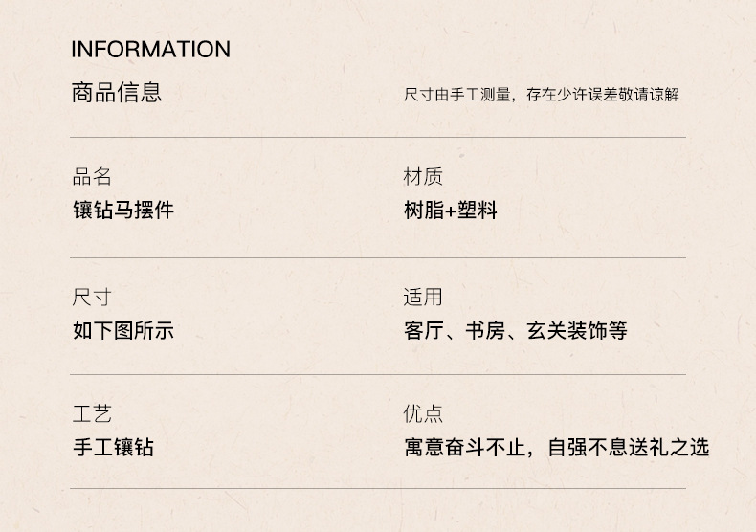The height and width of the screenshot is (532, 756).
Task: Click the 品名 field label
Action: 92,176
